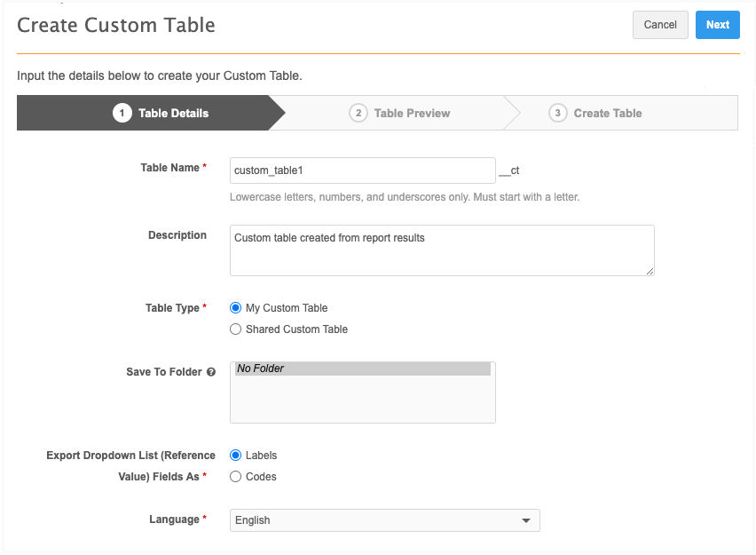Open the Language dropdown arrow

[526, 520]
